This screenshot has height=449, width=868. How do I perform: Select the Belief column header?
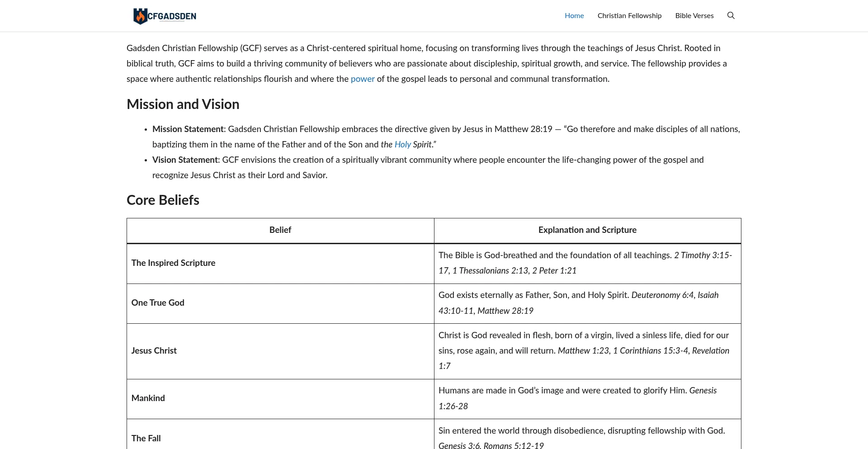click(x=280, y=230)
